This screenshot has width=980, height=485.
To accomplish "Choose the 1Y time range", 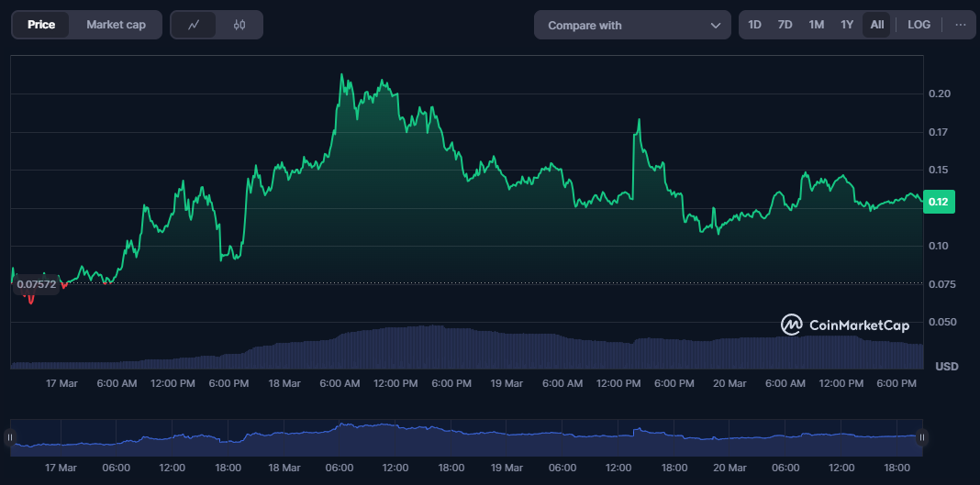I will 847,25.
